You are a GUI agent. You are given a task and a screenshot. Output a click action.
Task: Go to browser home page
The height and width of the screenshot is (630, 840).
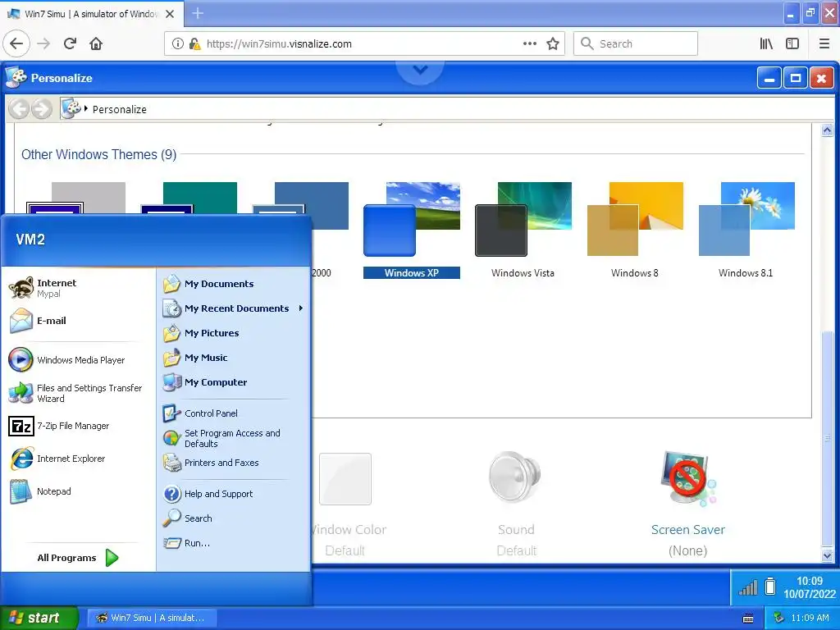click(96, 43)
